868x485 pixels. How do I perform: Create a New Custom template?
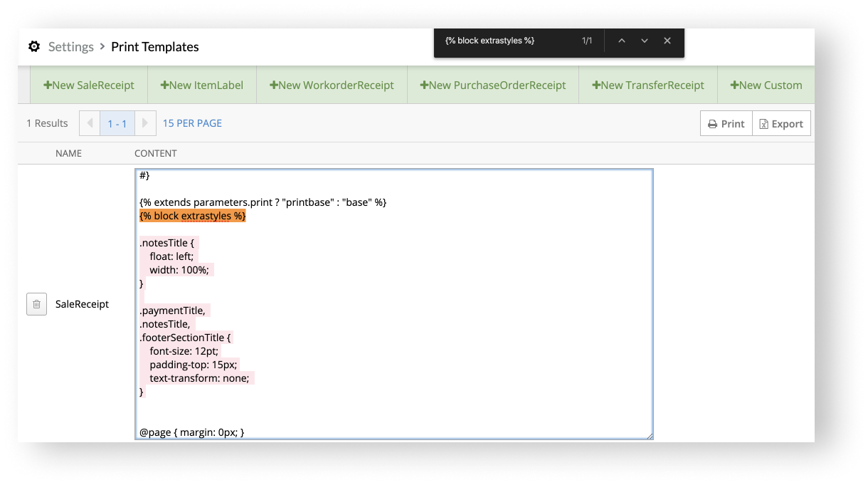tap(766, 85)
